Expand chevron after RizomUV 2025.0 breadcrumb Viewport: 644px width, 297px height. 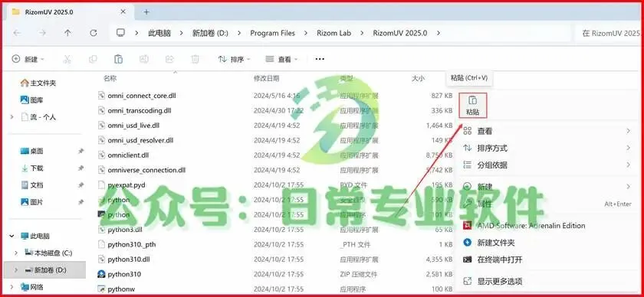click(439, 33)
